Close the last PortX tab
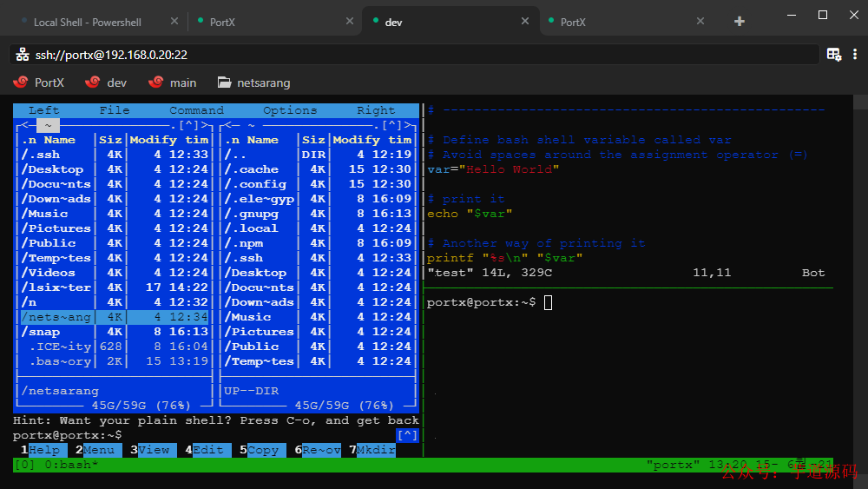 tap(700, 21)
